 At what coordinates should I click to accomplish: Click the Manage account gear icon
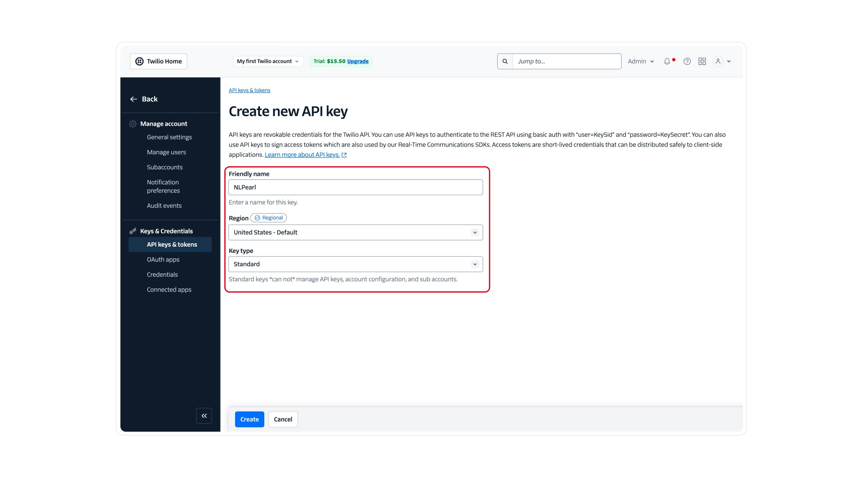[x=133, y=123]
